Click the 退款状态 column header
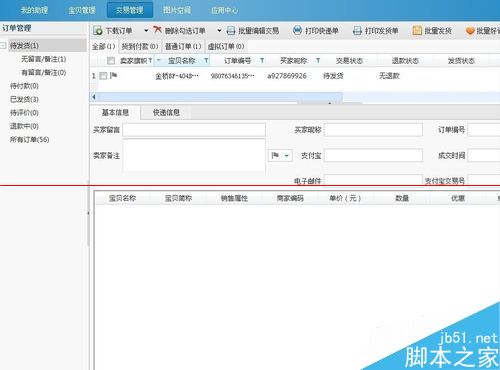500x370 pixels. pos(405,61)
